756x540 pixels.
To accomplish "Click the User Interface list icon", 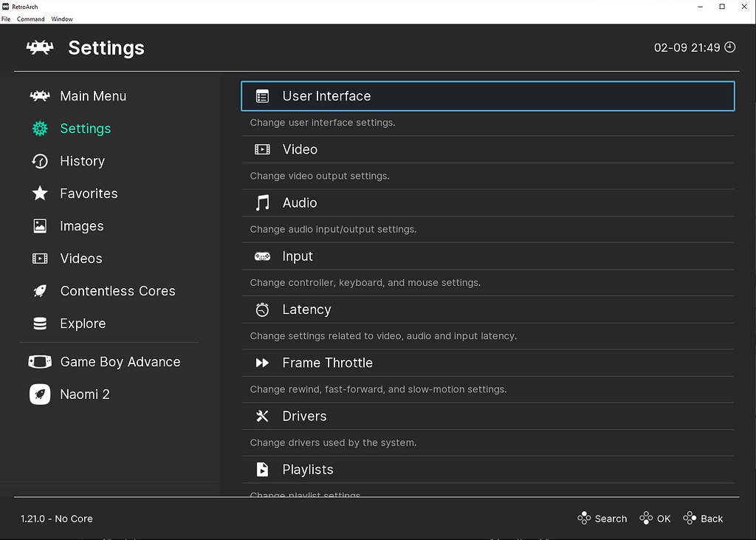I will (262, 97).
